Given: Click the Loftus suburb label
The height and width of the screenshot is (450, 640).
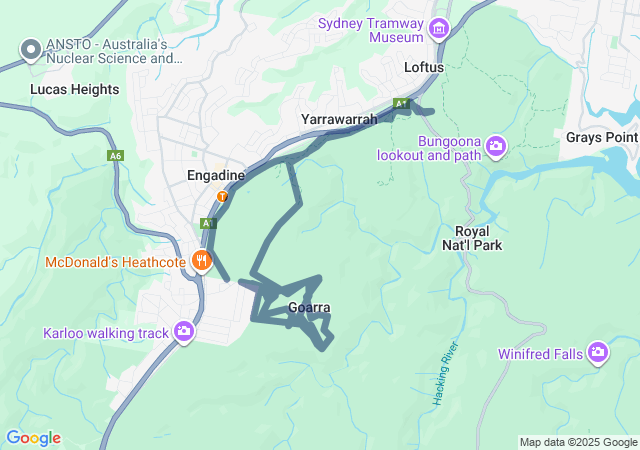Looking at the screenshot, I should (x=424, y=67).
